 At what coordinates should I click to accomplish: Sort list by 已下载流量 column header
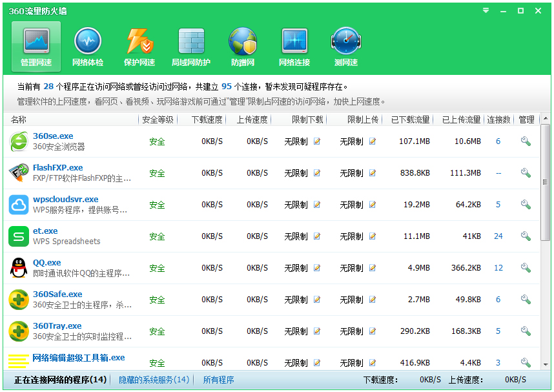click(410, 119)
